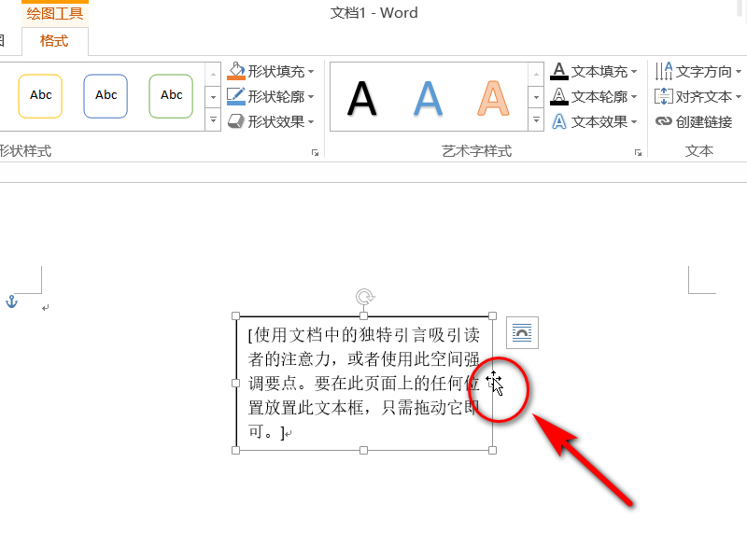
Task: Expand the shape styles gallery with its more arrow
Action: coord(212,119)
